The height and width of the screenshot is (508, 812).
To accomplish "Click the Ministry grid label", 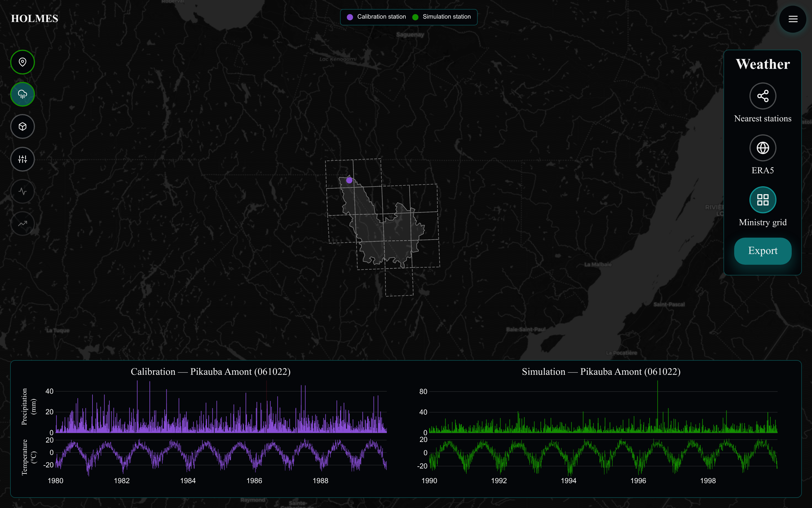I will pyautogui.click(x=763, y=222).
